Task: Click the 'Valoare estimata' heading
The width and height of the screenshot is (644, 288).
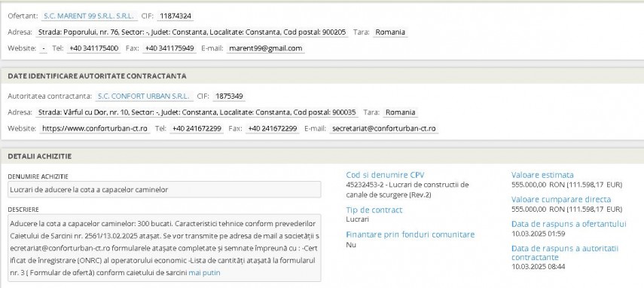Action: [542, 175]
